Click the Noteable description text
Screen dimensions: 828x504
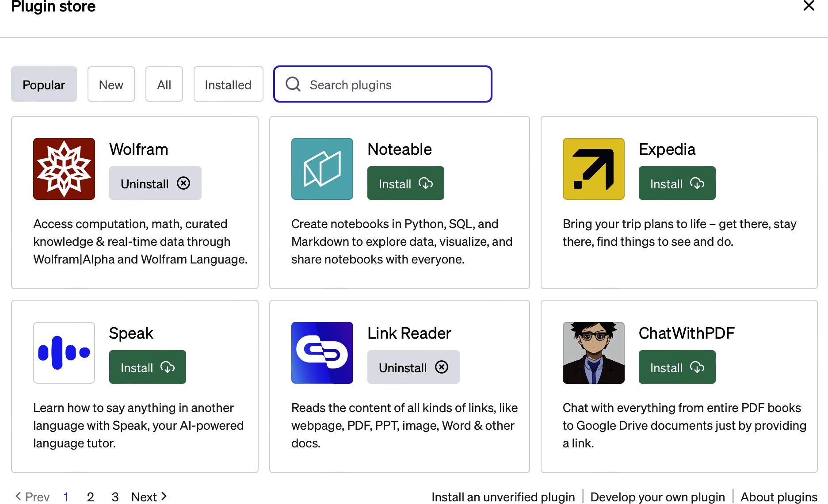tap(402, 241)
